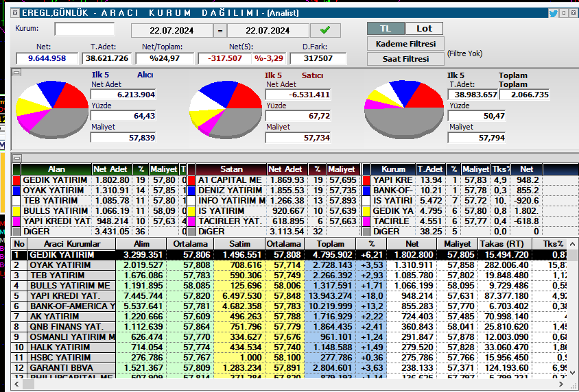This screenshot has height=392, width=579.
Task: Select HALK YATIRIM row
Action: point(289,347)
